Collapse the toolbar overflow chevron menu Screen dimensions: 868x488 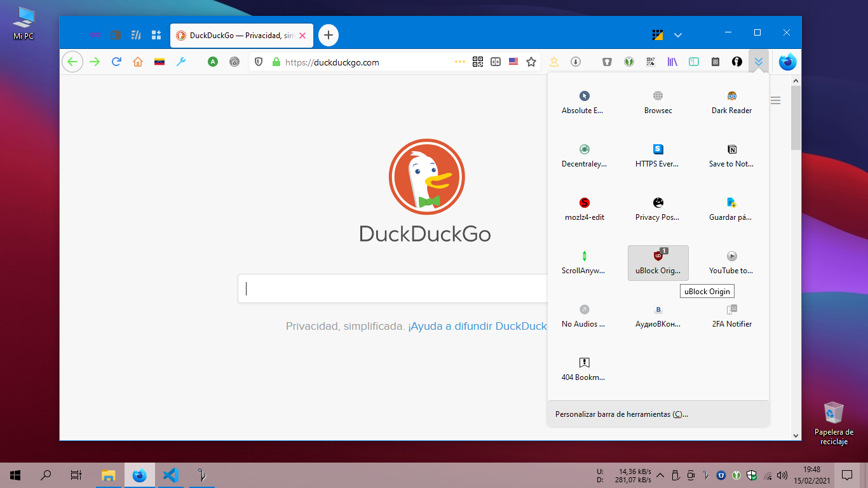tap(759, 62)
